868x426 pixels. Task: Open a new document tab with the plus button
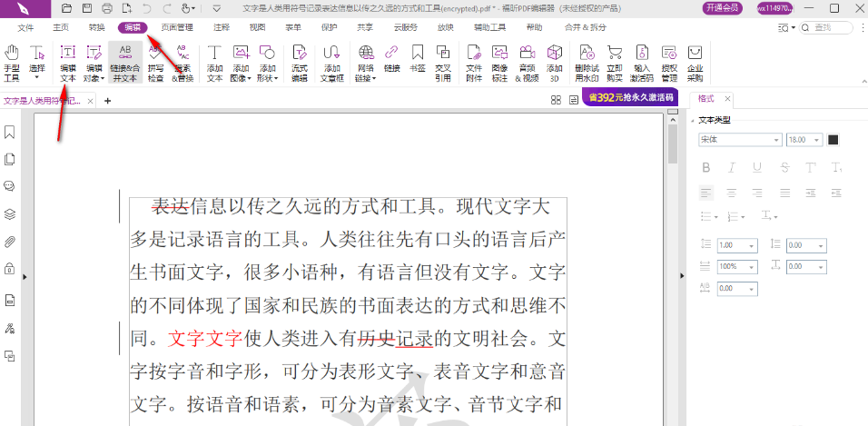108,101
